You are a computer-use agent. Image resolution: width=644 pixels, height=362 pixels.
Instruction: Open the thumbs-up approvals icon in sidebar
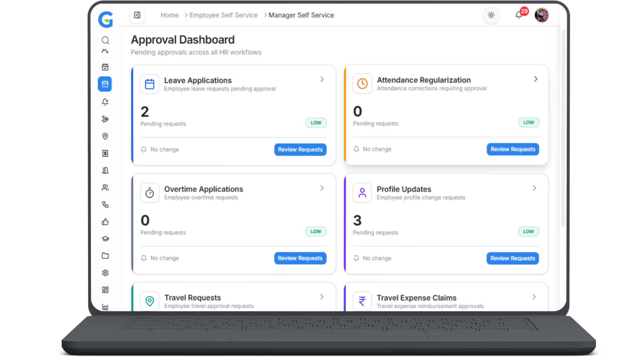[x=105, y=222]
